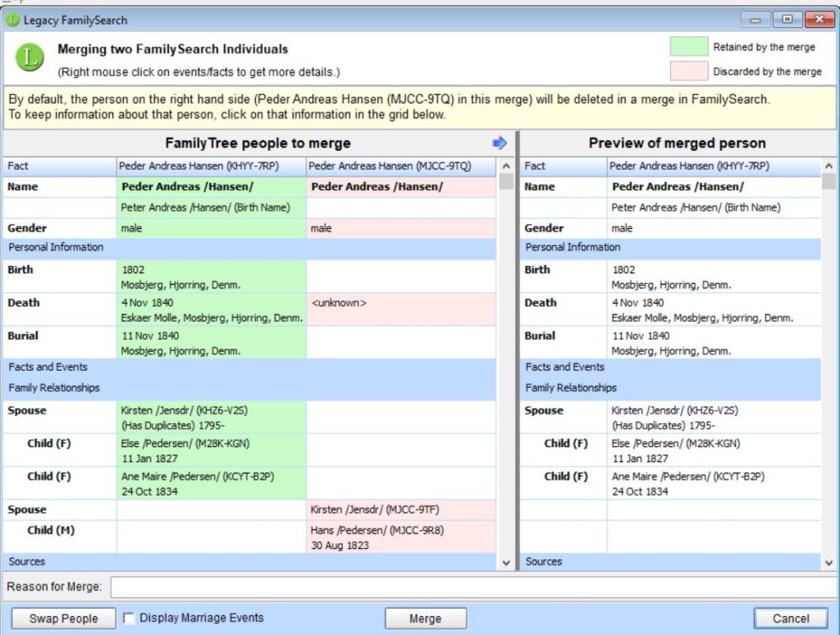
Task: Click Personal Information section row in left grid
Action: (x=249, y=248)
